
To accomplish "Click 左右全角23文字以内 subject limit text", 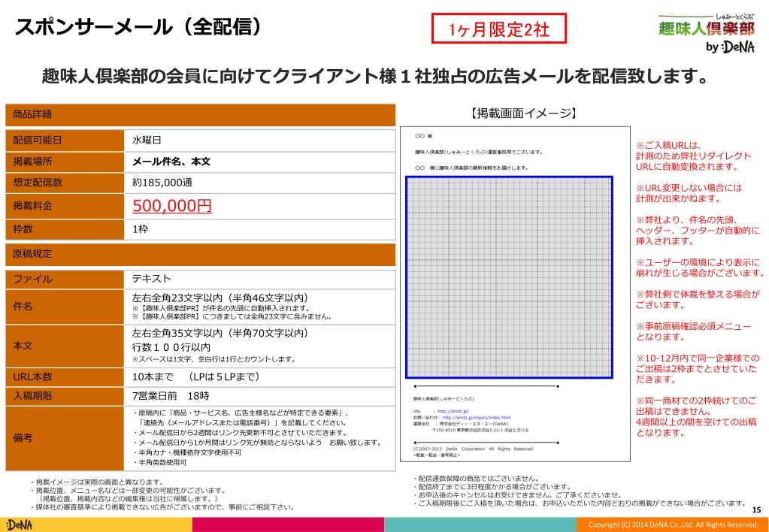I will pos(220,298).
